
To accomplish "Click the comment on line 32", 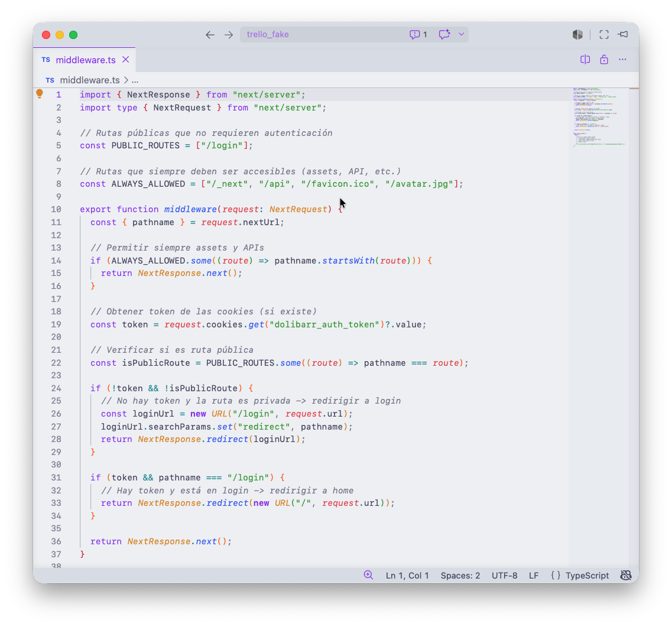I will click(x=227, y=490).
